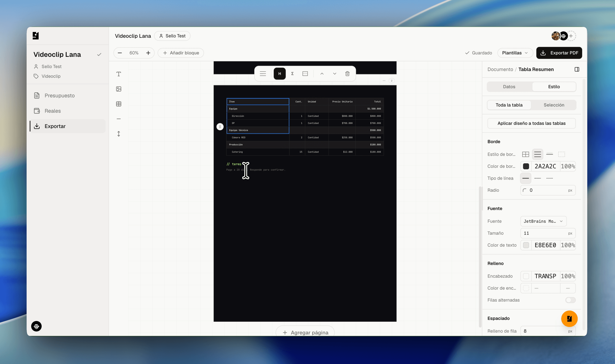Open text color swatch E8E6E0
The height and width of the screenshot is (364, 615).
526,245
